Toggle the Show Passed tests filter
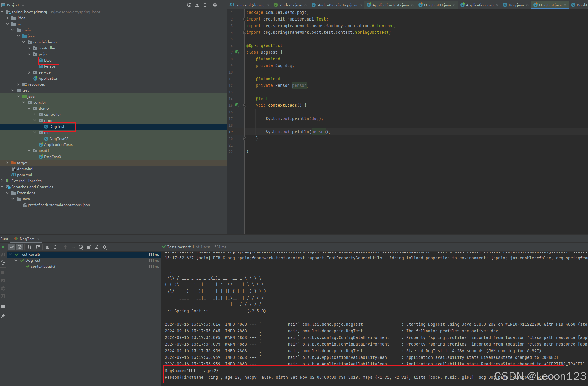588x386 pixels. click(x=12, y=247)
